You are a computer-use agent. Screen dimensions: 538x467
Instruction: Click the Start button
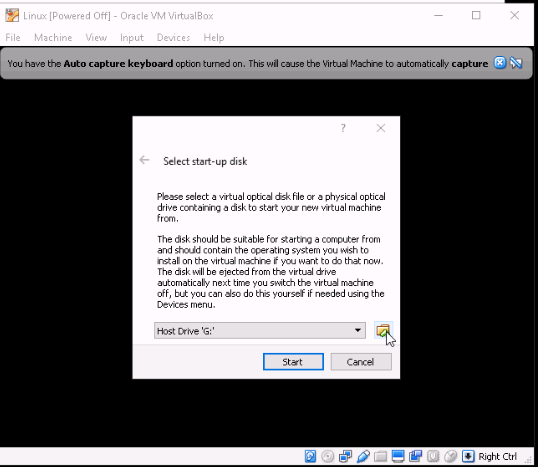click(x=293, y=362)
